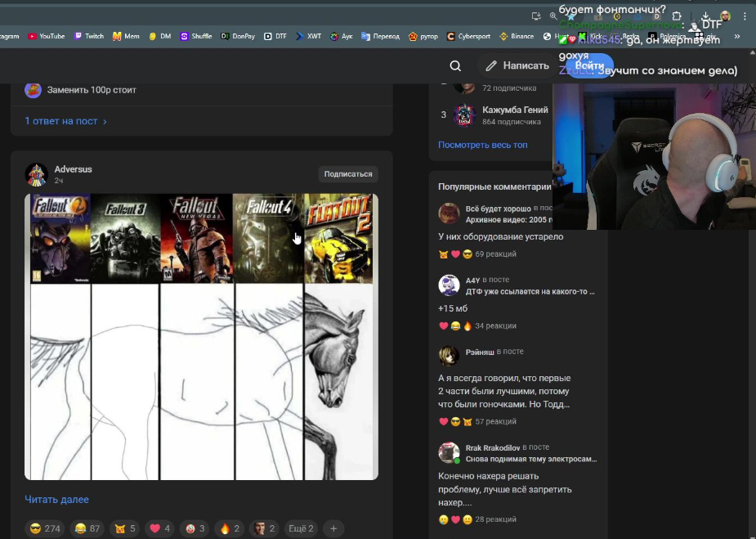Open the DTF bookmark in bookmarks bar
Viewport: 756px width, 539px height.
coord(275,36)
